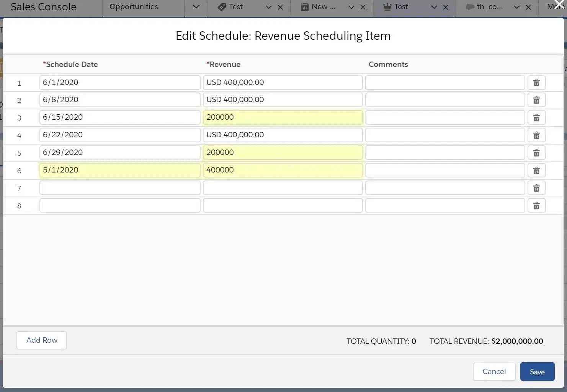Open the Opportunities navigation dropdown arrow
The width and height of the screenshot is (567, 392).
[196, 7]
